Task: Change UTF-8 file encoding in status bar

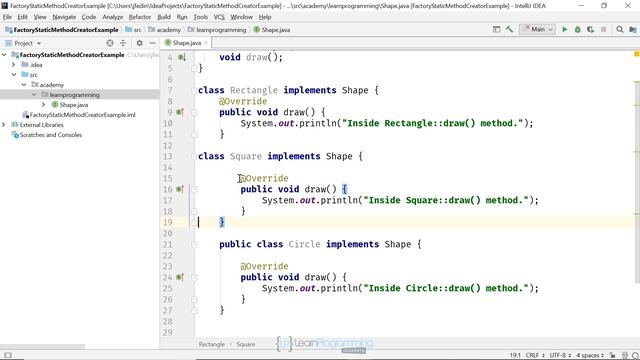Action: click(x=561, y=356)
